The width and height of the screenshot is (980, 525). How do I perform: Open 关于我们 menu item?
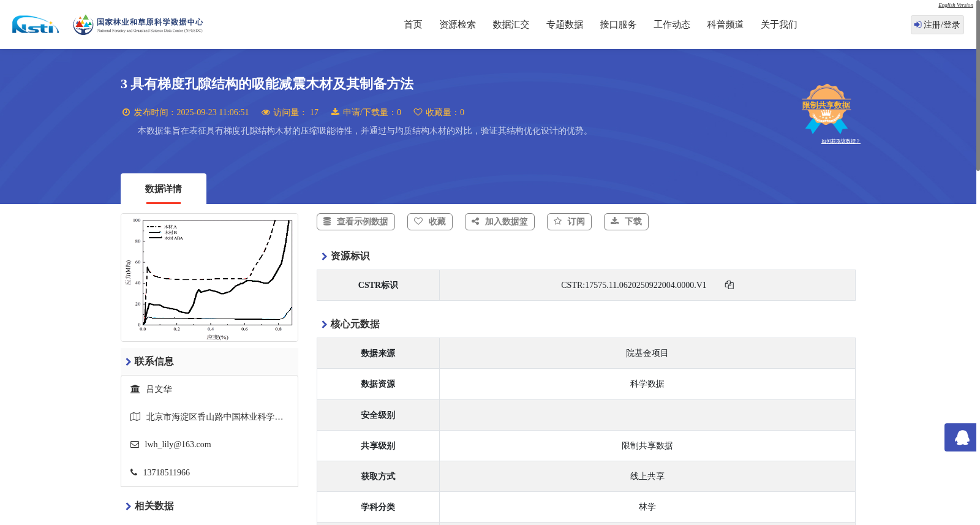click(779, 25)
